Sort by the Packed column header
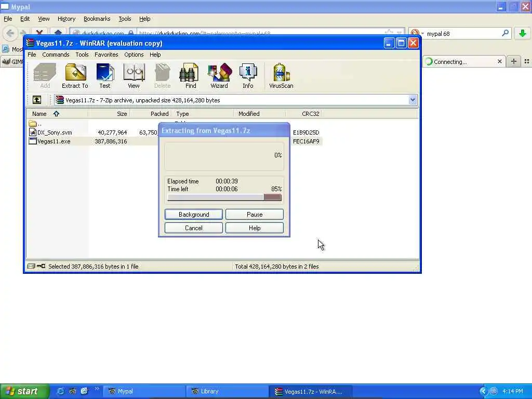Screen dimensions: 532x399 [x=151, y=114]
